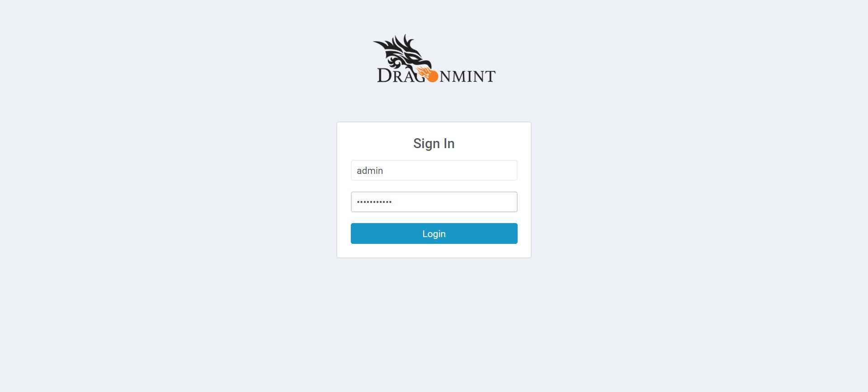Click the black dragon head logo
This screenshot has width=868, height=392.
point(402,53)
